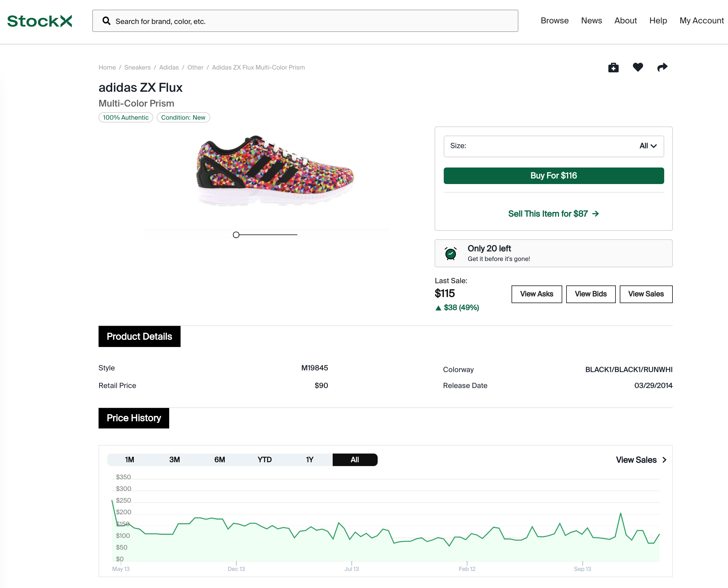The image size is (728, 588).
Task: Click the 100% Authentic badge
Action: [126, 118]
